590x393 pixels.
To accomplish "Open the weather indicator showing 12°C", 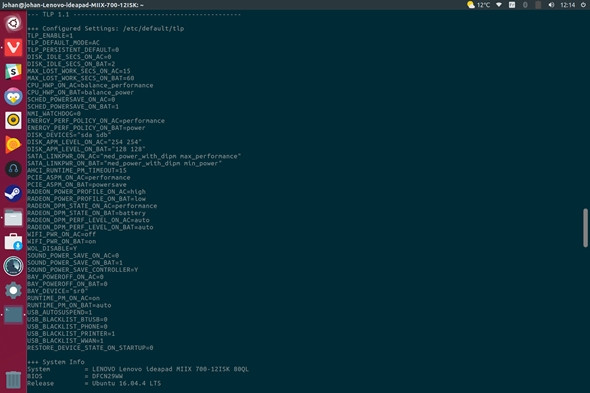I will pyautogui.click(x=479, y=5).
